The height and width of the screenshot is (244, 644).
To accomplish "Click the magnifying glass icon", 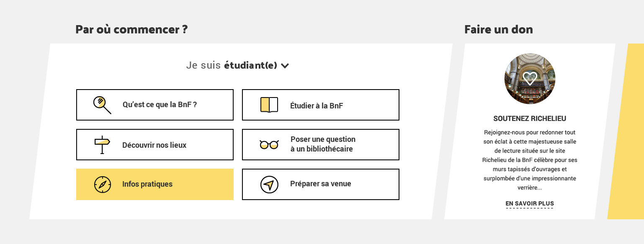I will tap(102, 105).
